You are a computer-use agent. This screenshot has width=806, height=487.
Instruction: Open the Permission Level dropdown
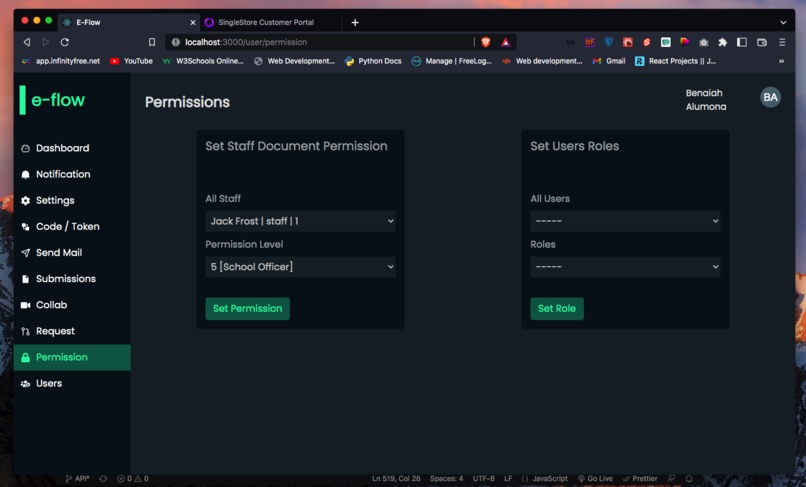click(x=301, y=267)
